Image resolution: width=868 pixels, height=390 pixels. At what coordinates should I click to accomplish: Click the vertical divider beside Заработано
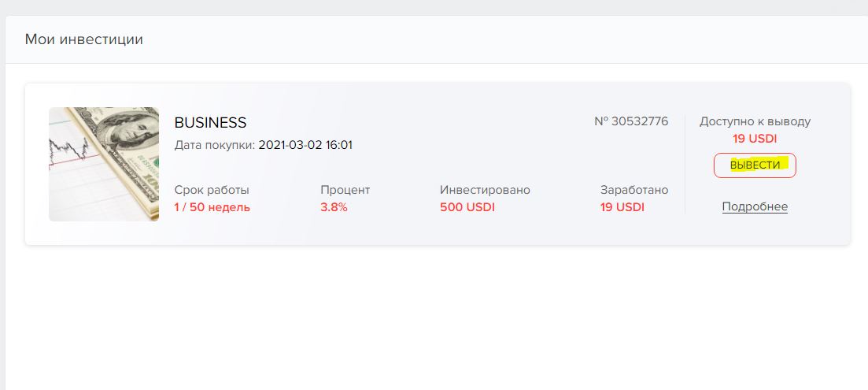pos(685,164)
